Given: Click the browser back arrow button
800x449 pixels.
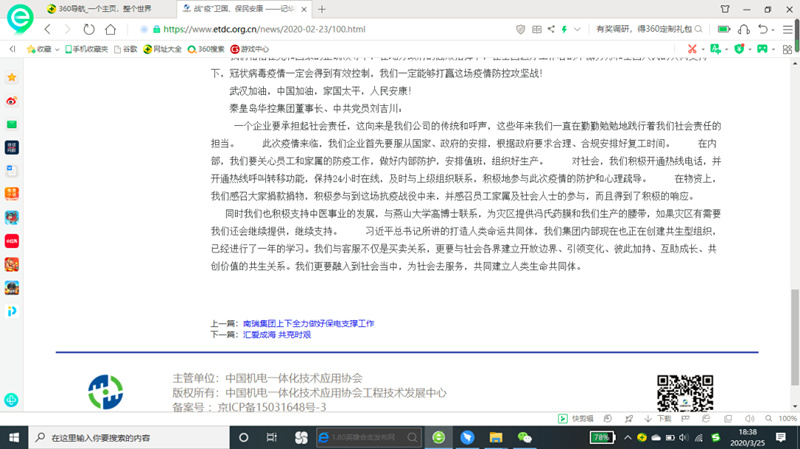Looking at the screenshot, I should (46, 29).
